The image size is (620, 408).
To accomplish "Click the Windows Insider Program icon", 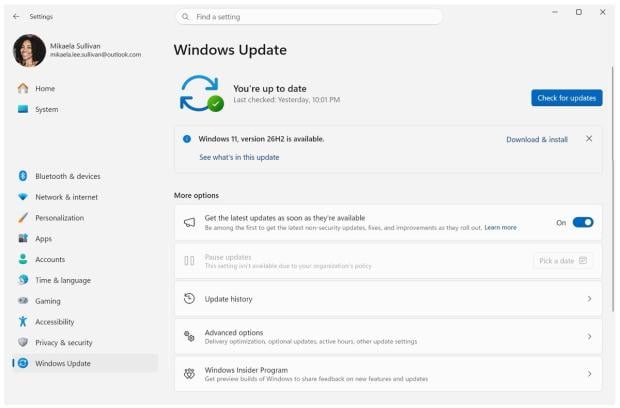I will (x=189, y=374).
